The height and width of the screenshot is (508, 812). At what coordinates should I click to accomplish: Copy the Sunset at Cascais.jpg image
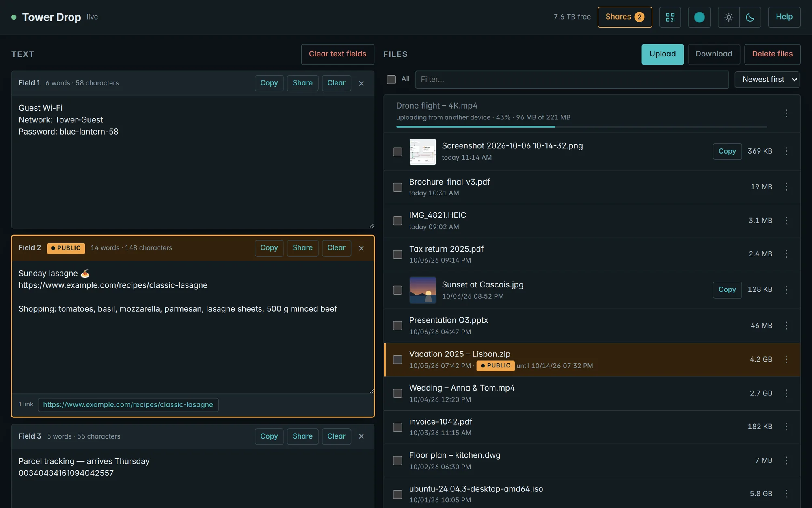pos(727,290)
